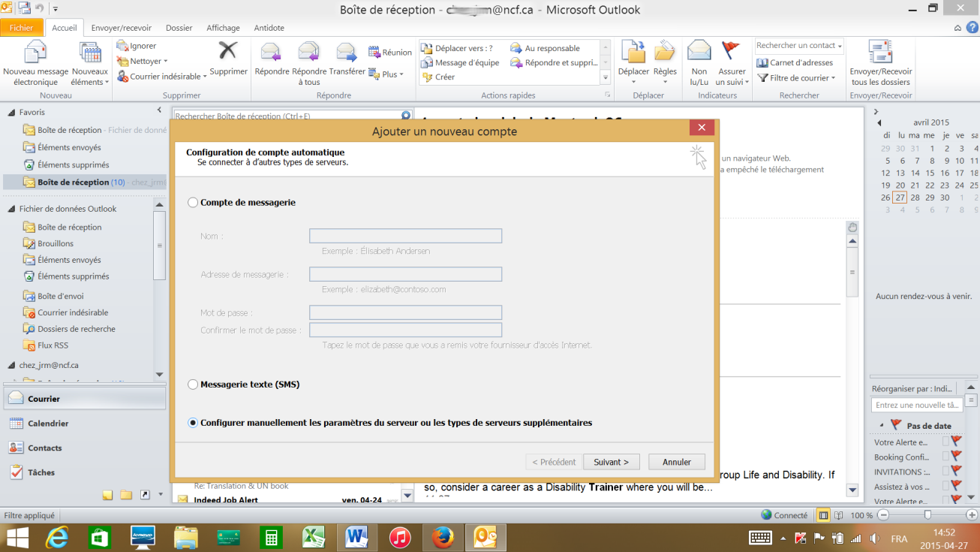Switch to the Accueil tab

pos(64,28)
